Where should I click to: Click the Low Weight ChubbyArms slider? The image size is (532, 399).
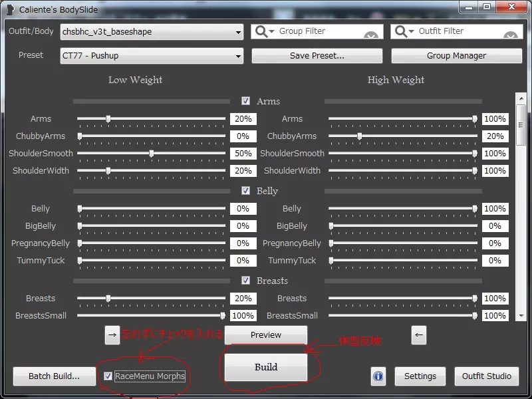152,136
